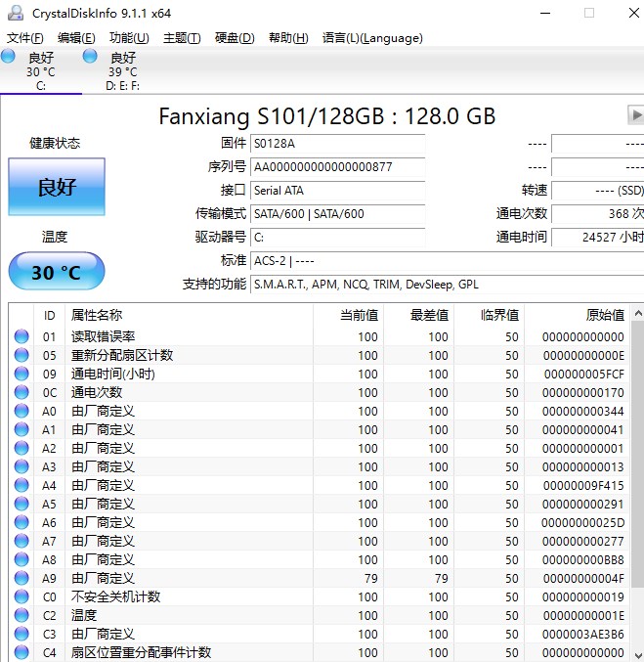Viewport: 644px width, 662px height.
Task: Select the D: E: F: drive tab
Action: (123, 71)
